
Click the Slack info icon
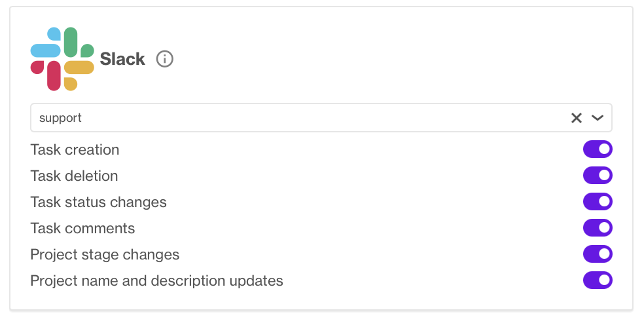click(165, 59)
